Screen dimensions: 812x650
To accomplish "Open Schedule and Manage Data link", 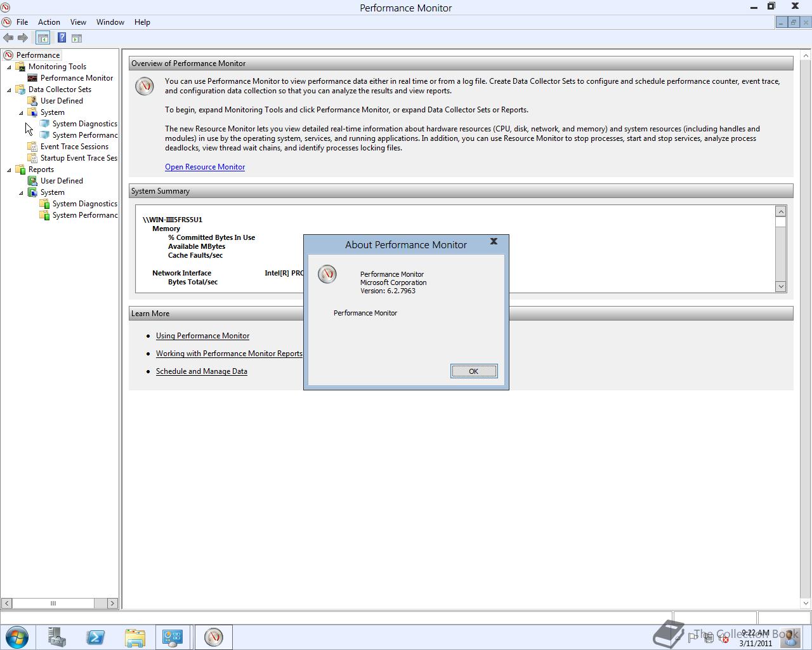I will [x=202, y=371].
